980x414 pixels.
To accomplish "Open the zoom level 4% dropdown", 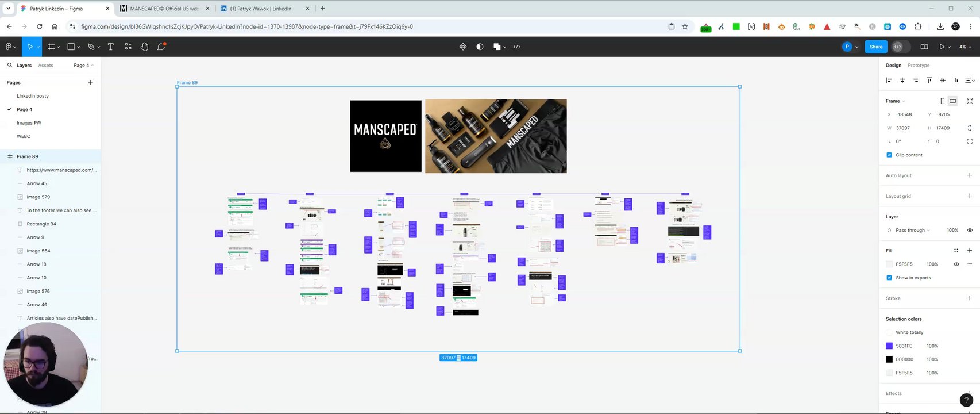I will (965, 47).
